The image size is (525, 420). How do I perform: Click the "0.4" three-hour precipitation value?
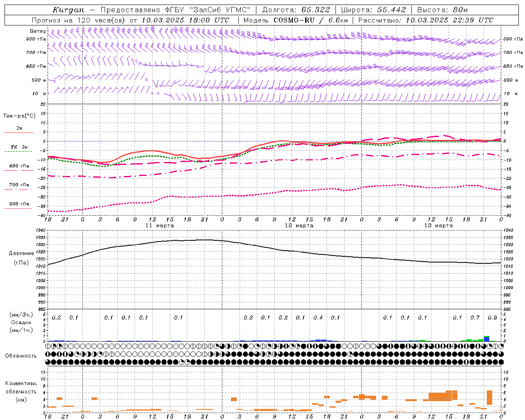pyautogui.click(x=318, y=317)
